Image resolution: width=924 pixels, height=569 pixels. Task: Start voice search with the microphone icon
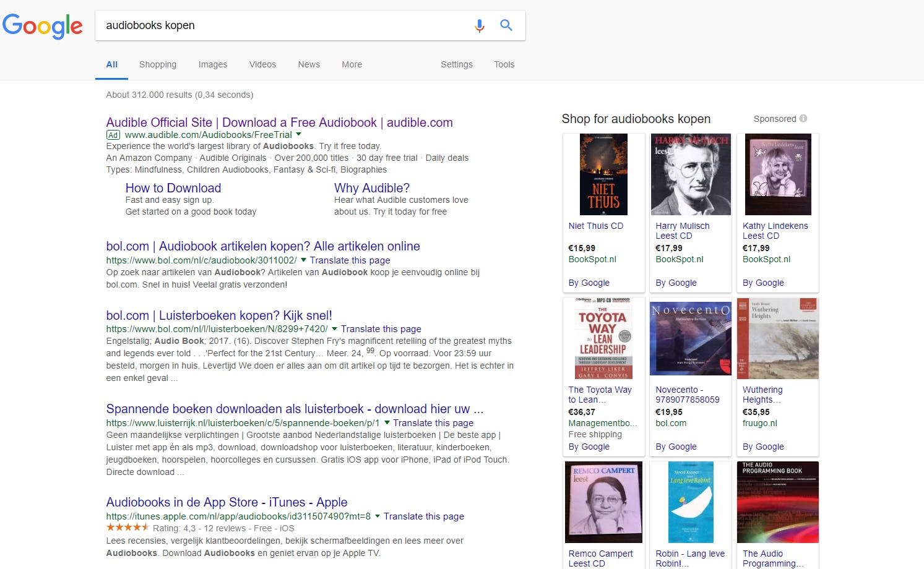click(480, 25)
